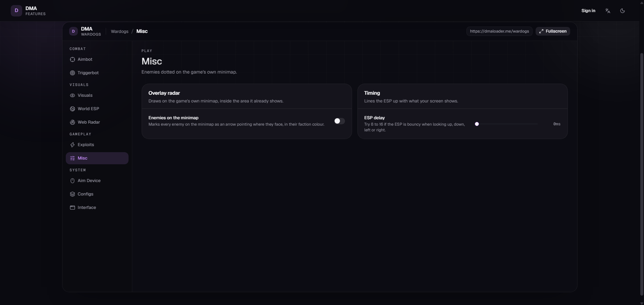Image resolution: width=644 pixels, height=305 pixels.
Task: Click the Wardogs breadcrumb link
Action: point(120,31)
